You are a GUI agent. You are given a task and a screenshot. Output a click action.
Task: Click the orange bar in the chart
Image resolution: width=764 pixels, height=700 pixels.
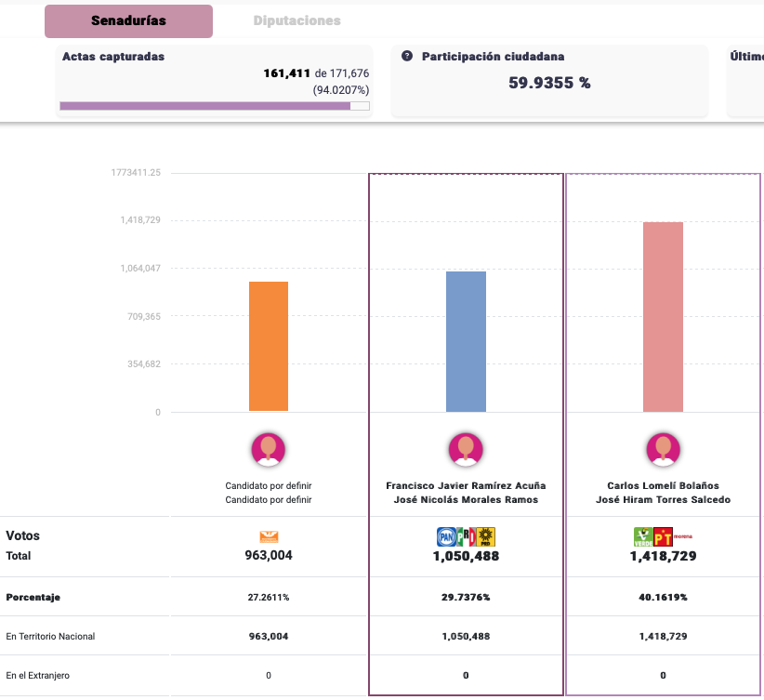[x=269, y=346]
